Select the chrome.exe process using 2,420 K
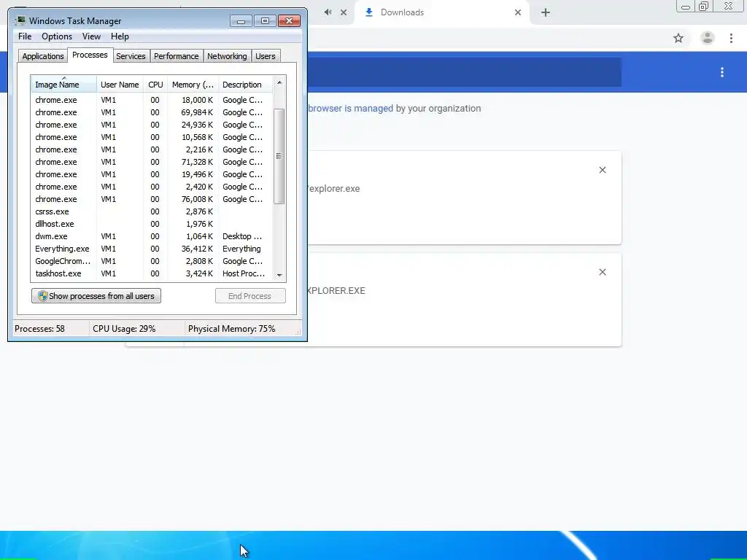This screenshot has width=747, height=560. tap(152, 187)
